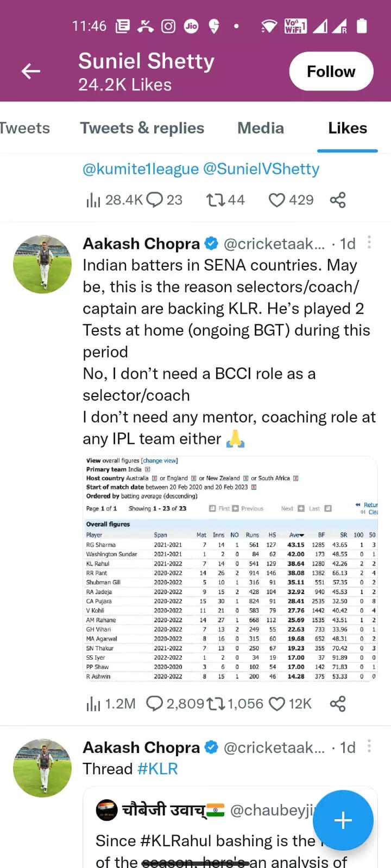Open the Tweets & replies tab
Image resolution: width=391 pixels, height=868 pixels.
(142, 128)
